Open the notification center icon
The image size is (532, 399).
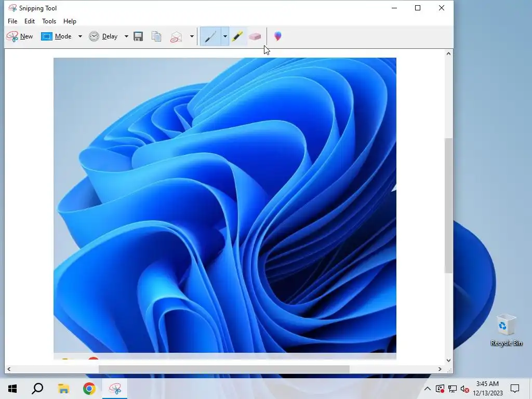click(515, 389)
